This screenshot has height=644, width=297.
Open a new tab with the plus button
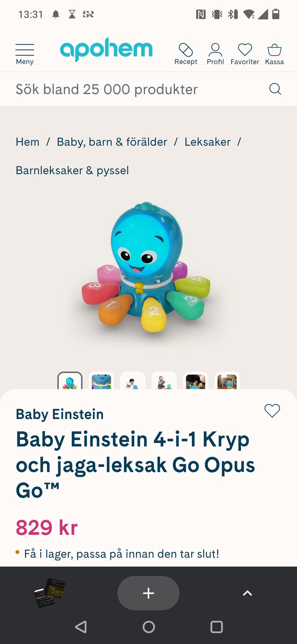tap(148, 593)
